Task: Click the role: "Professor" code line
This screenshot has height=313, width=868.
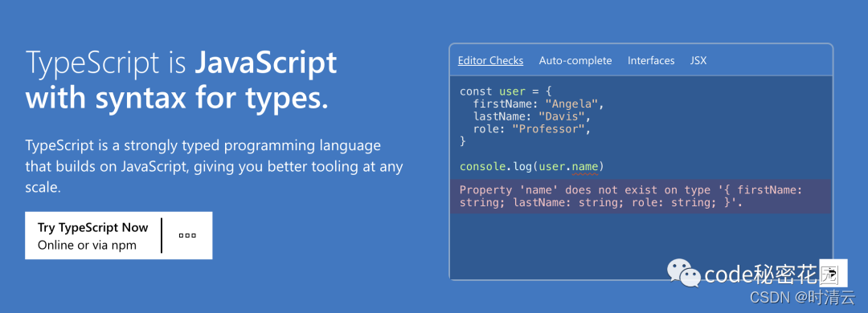Action: coord(532,129)
